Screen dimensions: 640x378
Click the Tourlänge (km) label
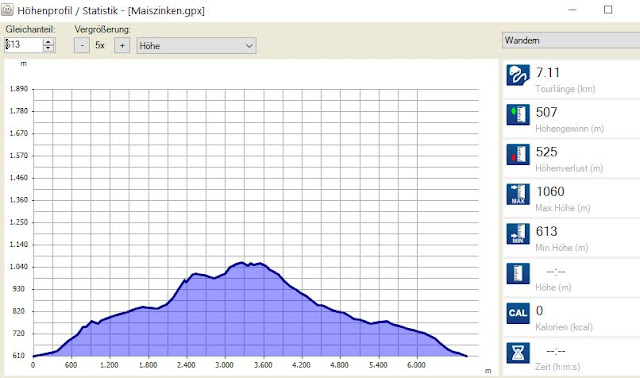coord(565,89)
